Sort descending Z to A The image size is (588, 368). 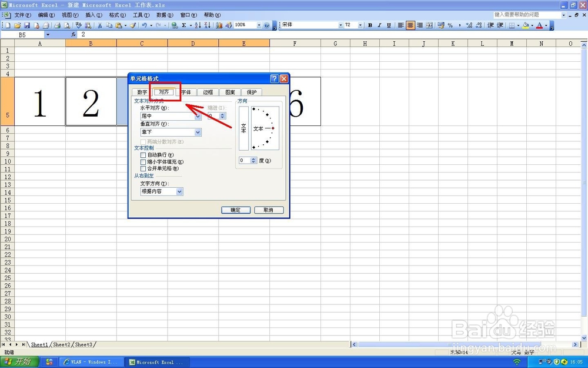click(x=208, y=25)
